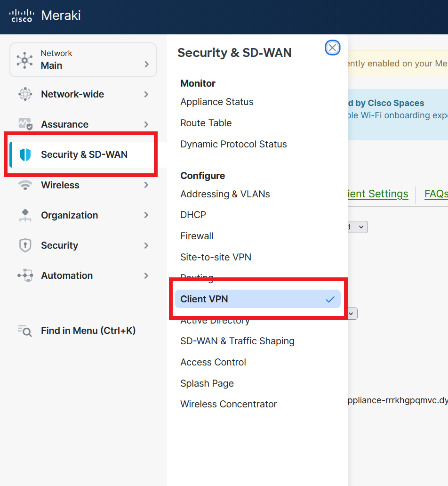Open Dynamic Protocol Status page
Image resolution: width=448 pixels, height=486 pixels.
click(233, 144)
